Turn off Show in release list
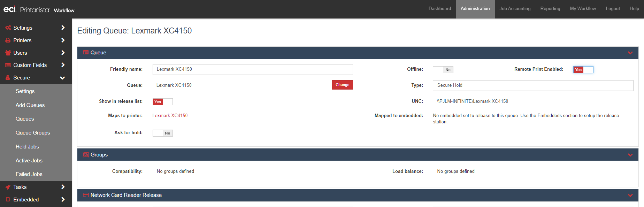The height and width of the screenshot is (207, 644). 162,102
